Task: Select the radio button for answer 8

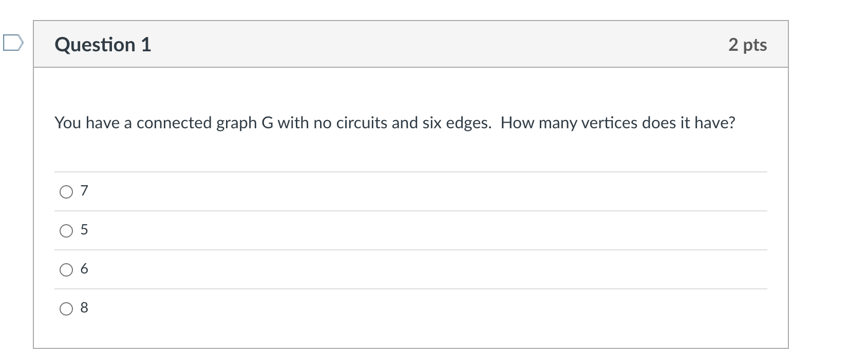Action: coord(66,309)
